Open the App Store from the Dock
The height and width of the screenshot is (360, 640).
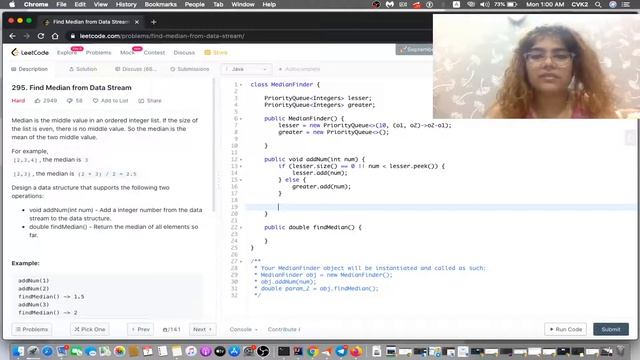(234, 351)
